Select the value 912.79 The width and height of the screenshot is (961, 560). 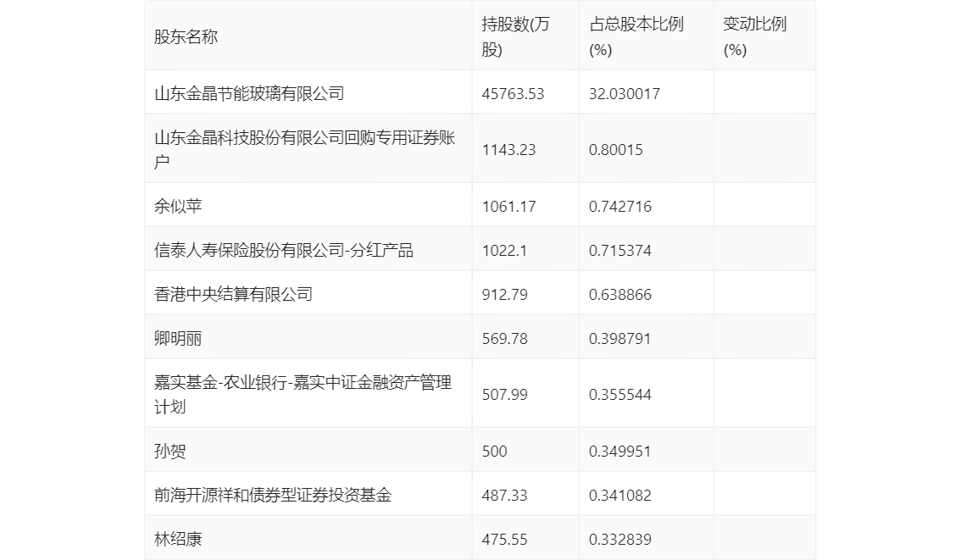(504, 295)
